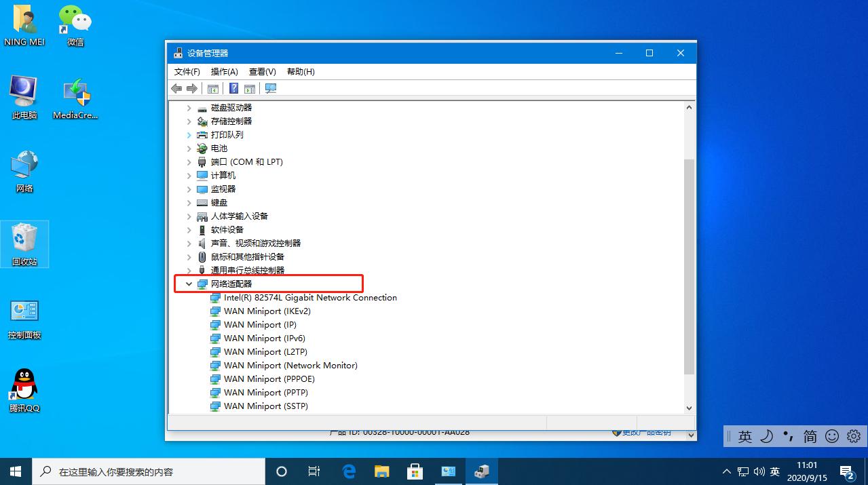Toggle input language with the 英 indicator
868x485 pixels.
744,437
